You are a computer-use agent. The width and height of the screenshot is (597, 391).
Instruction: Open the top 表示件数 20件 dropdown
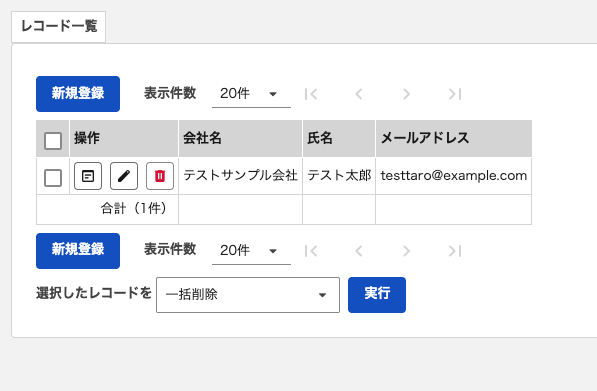click(251, 94)
